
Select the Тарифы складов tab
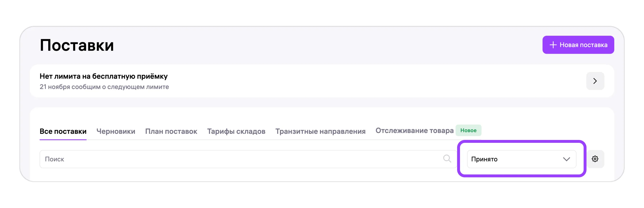[236, 132]
